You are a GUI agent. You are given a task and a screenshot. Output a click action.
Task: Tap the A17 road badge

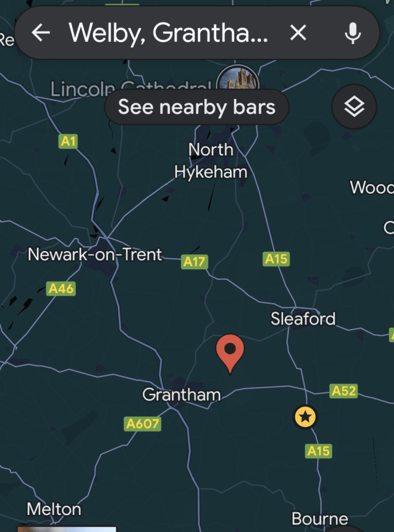pyautogui.click(x=195, y=262)
